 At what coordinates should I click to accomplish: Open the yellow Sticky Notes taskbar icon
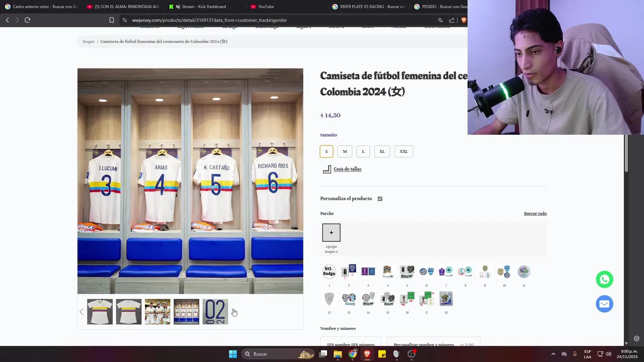[x=382, y=354]
